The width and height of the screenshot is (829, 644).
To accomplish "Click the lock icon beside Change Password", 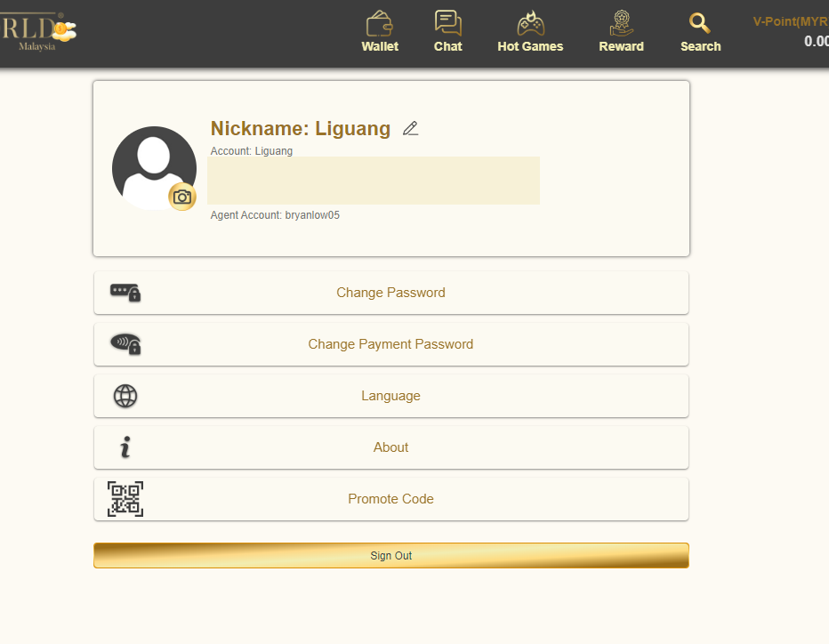I will [125, 293].
